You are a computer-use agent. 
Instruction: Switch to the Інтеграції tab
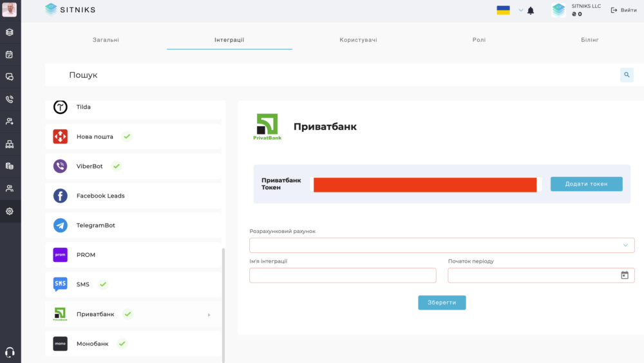point(229,40)
